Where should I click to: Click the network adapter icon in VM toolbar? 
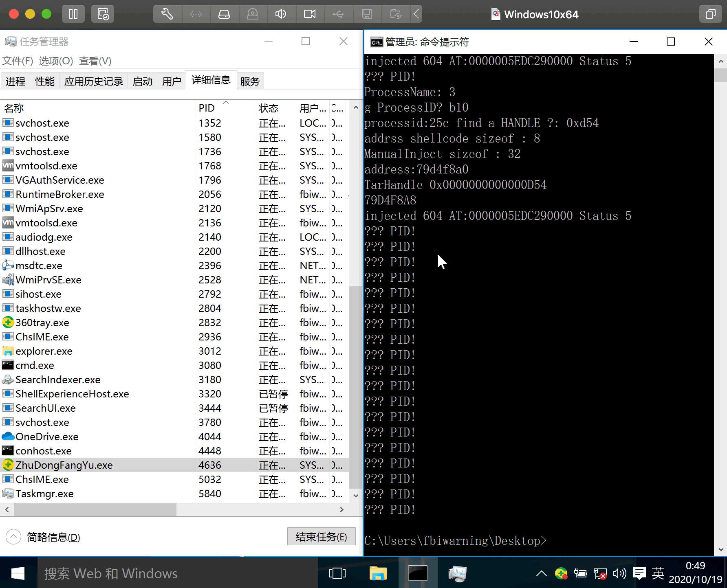click(196, 14)
